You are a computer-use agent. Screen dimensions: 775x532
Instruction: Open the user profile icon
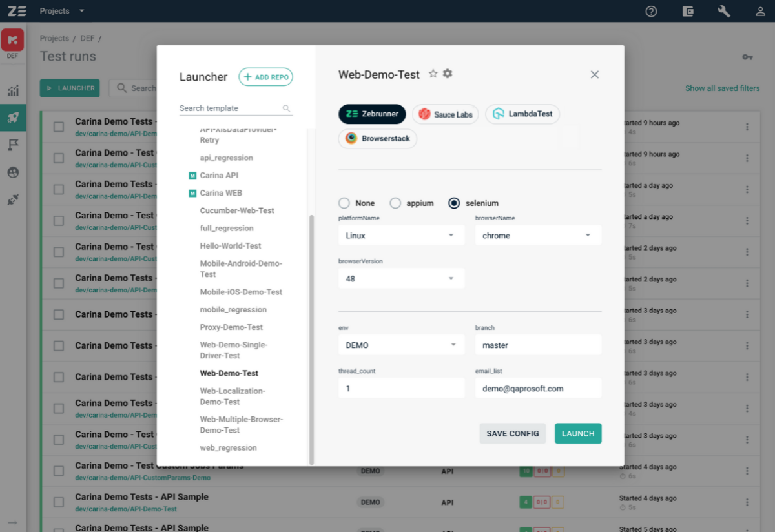[x=761, y=11]
